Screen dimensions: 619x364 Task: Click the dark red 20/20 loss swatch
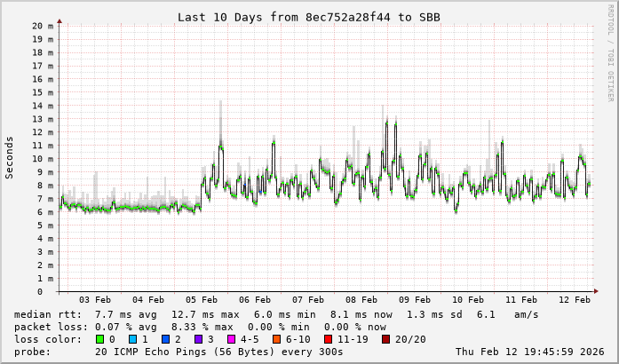pos(385,339)
